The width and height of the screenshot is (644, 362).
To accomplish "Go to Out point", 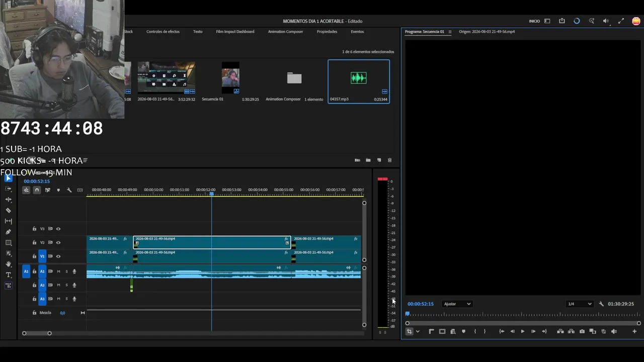I will click(544, 331).
